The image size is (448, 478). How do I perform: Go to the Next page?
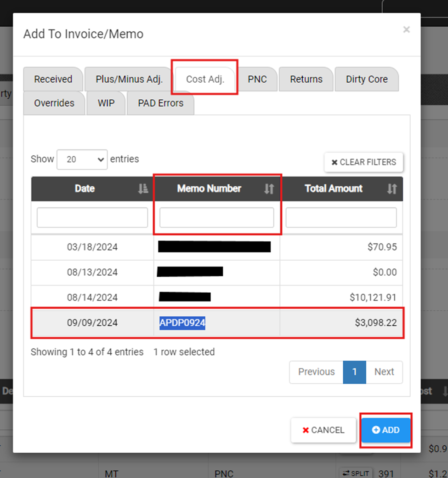point(384,372)
